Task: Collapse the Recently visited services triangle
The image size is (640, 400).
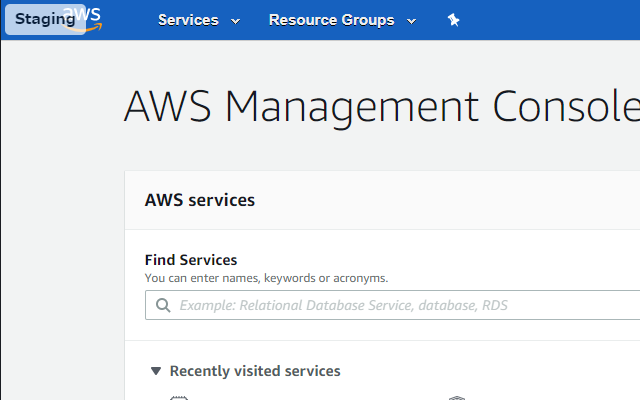Action: coord(156,371)
